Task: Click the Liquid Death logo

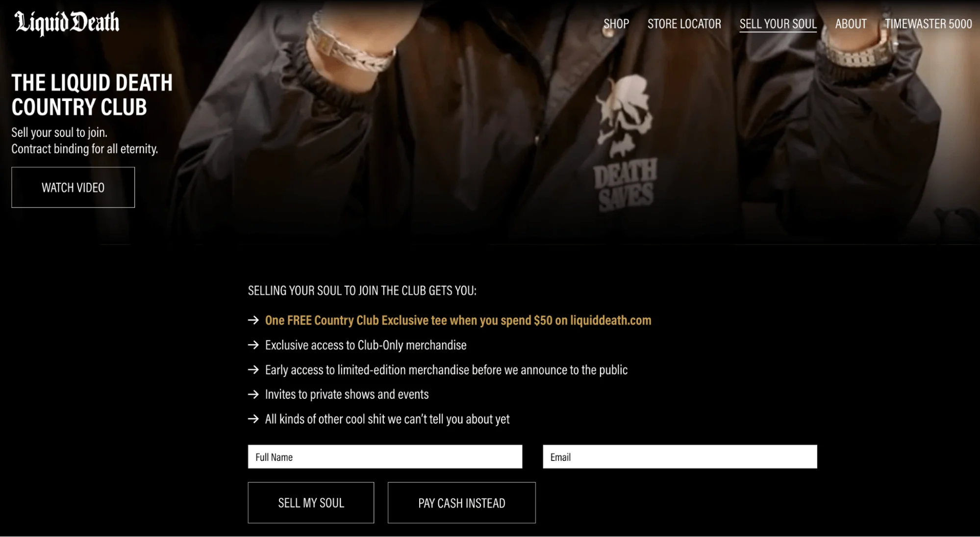Action: 67,23
